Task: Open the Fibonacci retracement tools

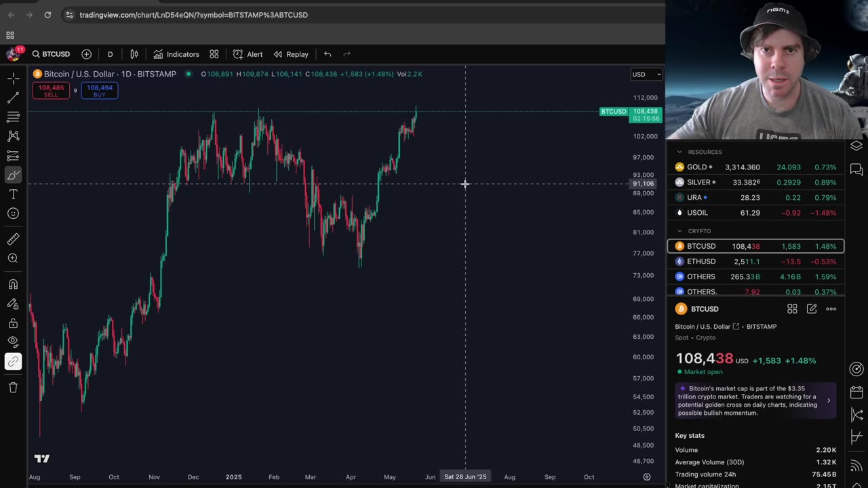Action: tap(13, 117)
